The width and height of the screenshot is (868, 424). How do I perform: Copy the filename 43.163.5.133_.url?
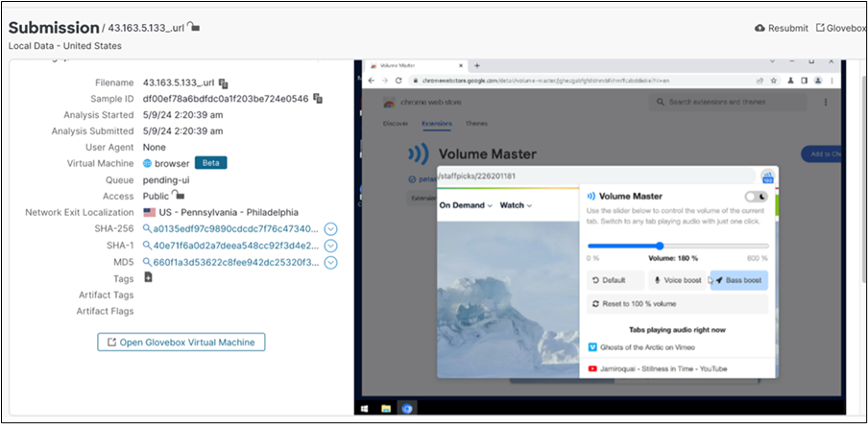click(223, 83)
